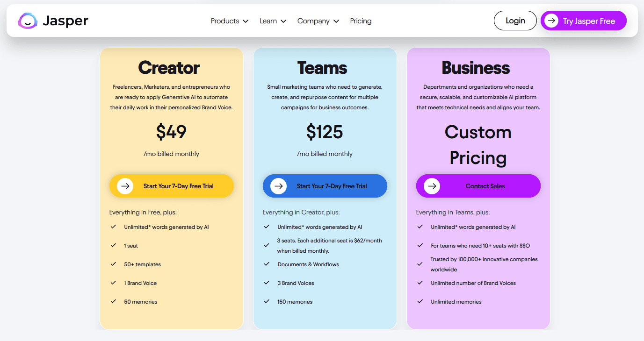Click the checkmark beside 'Unlimited memories'

[420, 301]
